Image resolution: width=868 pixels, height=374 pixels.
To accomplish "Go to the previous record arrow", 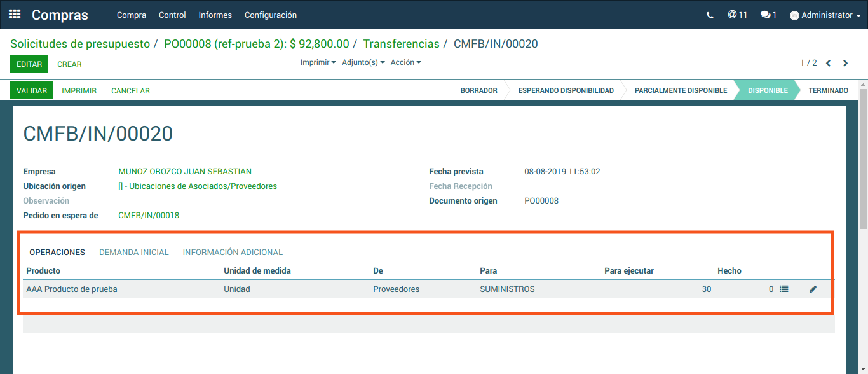I will [829, 63].
